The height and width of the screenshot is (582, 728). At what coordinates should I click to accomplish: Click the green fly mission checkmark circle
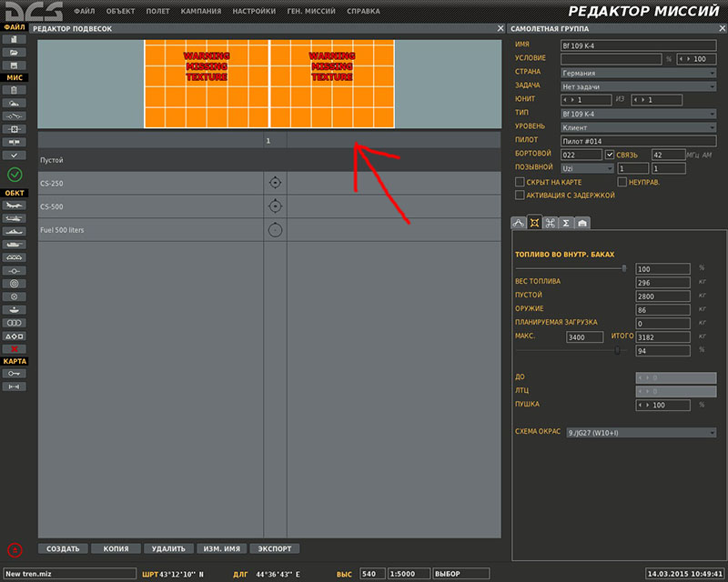pos(15,175)
